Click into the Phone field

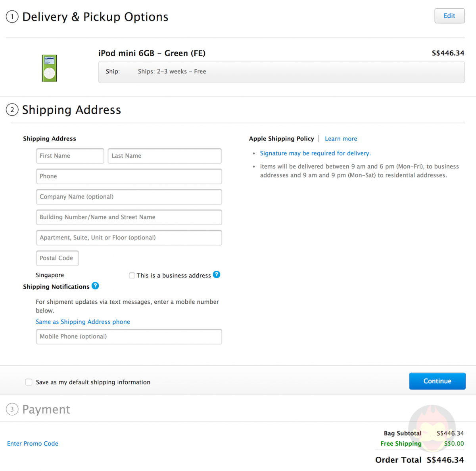(x=129, y=176)
